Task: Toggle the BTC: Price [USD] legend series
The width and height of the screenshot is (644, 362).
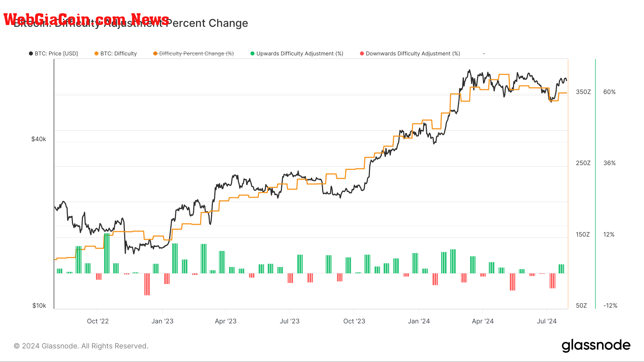Action: [x=53, y=54]
